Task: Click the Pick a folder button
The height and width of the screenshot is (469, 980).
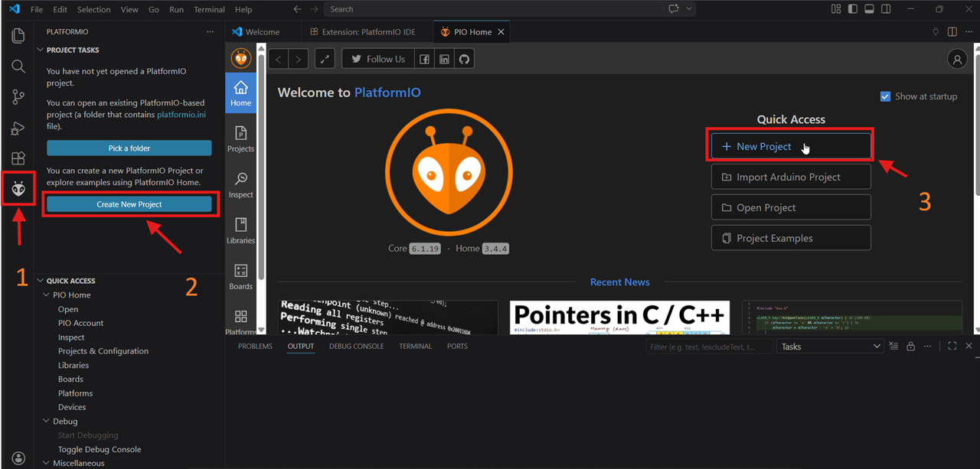Action: [129, 148]
